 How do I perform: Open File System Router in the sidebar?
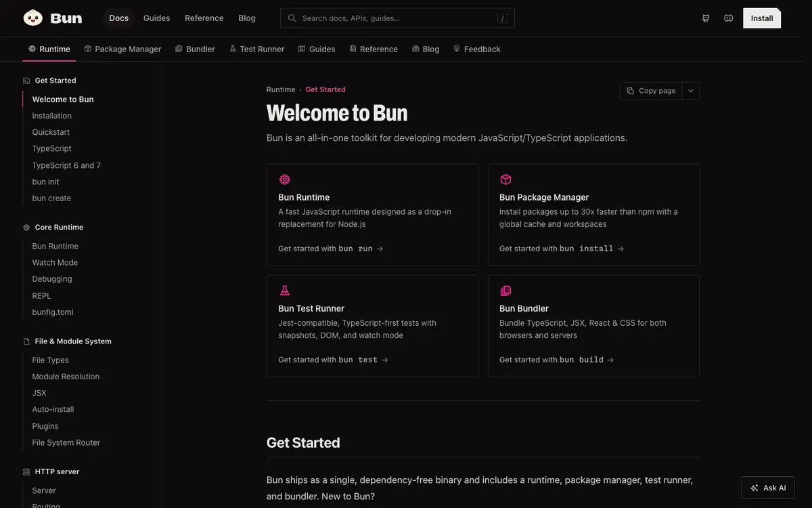tap(66, 442)
